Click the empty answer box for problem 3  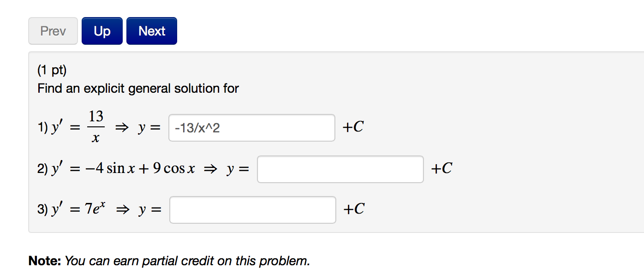pyautogui.click(x=252, y=210)
